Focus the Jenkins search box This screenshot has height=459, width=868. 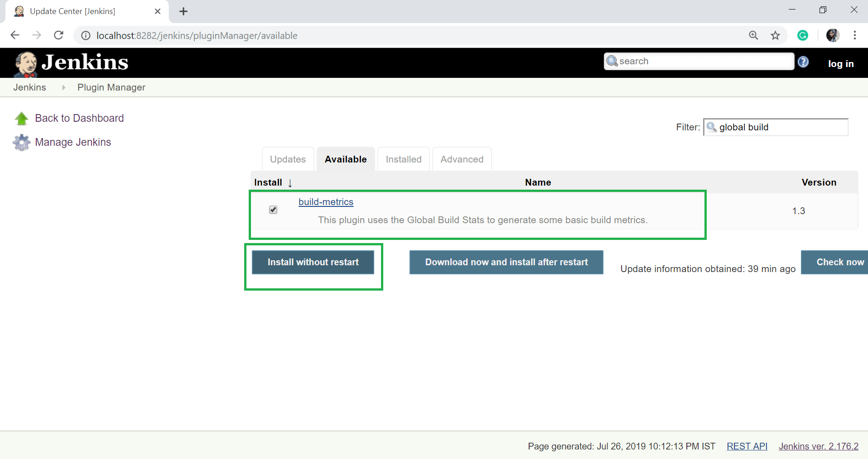(x=699, y=61)
